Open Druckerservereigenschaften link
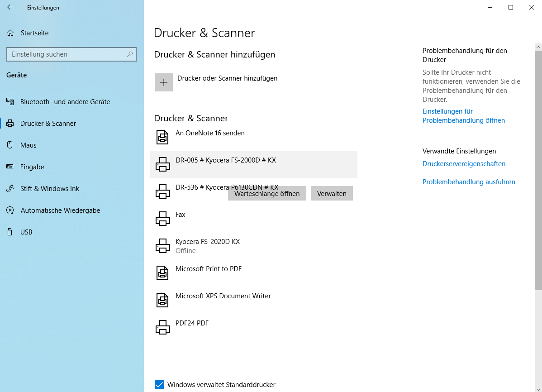 pyautogui.click(x=464, y=164)
